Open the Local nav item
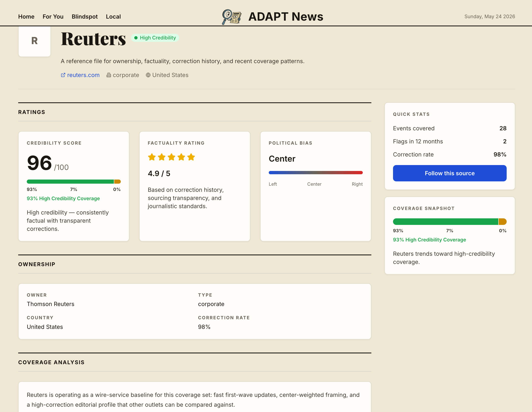Viewport: 532px width, 412px height. click(113, 17)
